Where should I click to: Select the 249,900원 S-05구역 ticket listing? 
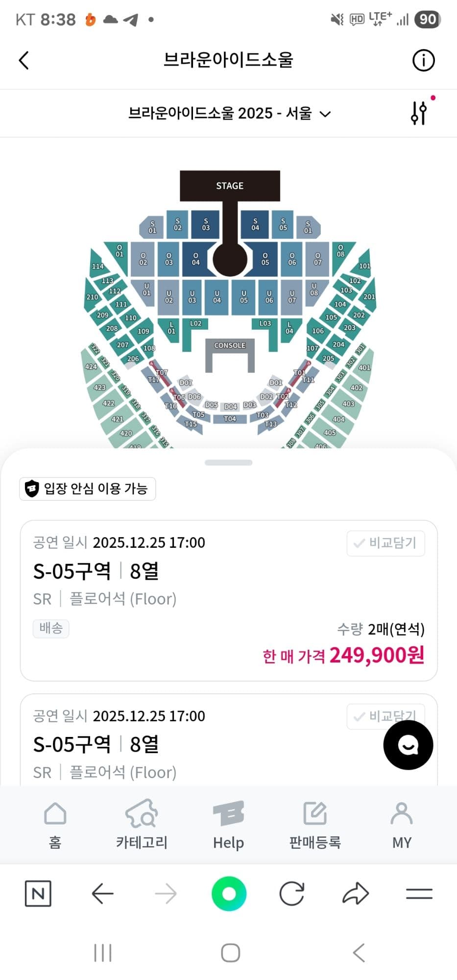[x=228, y=600]
